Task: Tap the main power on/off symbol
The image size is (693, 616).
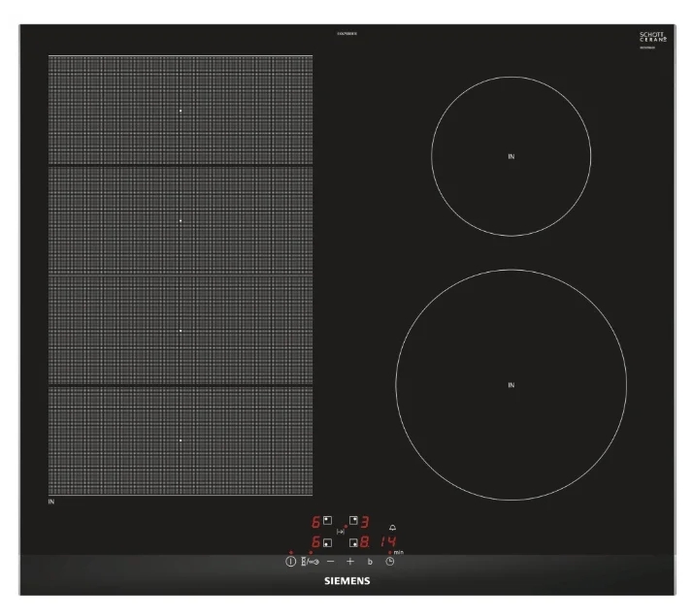Action: [290, 562]
